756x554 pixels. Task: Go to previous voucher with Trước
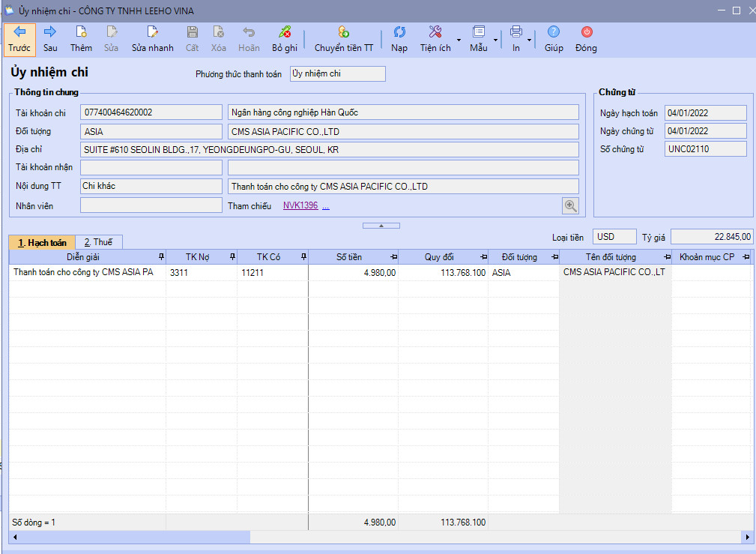19,40
